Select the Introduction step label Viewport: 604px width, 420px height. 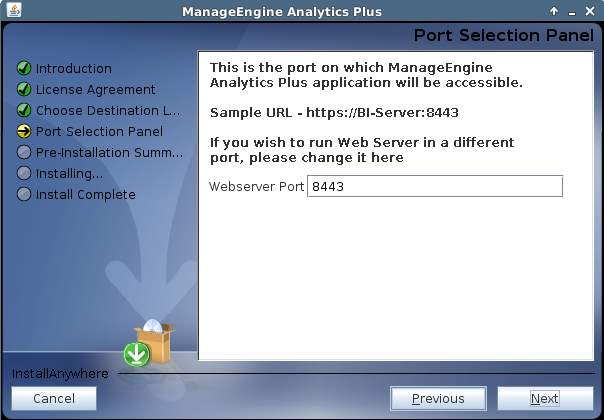coord(74,69)
